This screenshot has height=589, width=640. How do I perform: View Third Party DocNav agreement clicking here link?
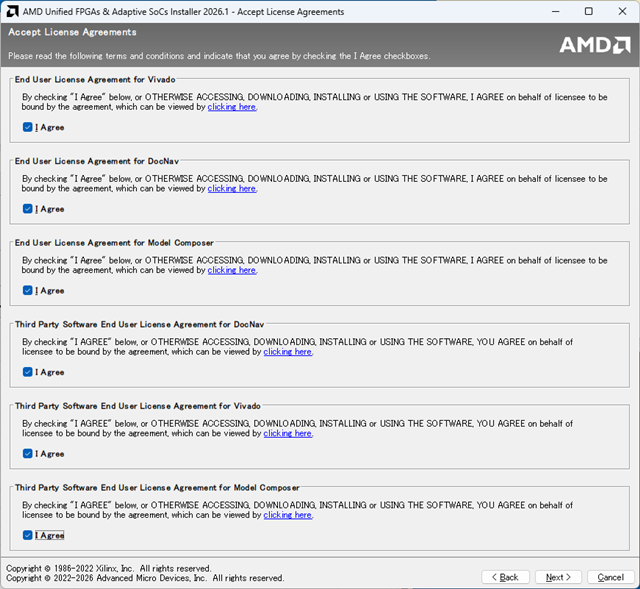pyautogui.click(x=288, y=352)
